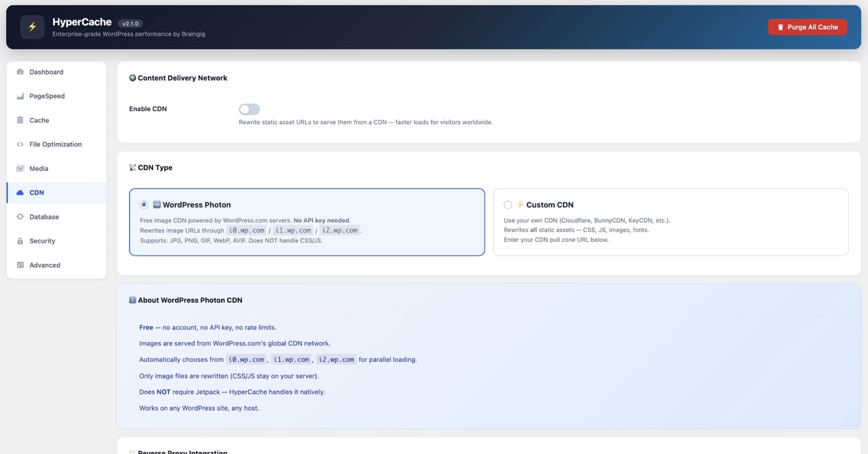The width and height of the screenshot is (868, 454).
Task: Click the satellite icon beside CDN Type
Action: [x=133, y=167]
